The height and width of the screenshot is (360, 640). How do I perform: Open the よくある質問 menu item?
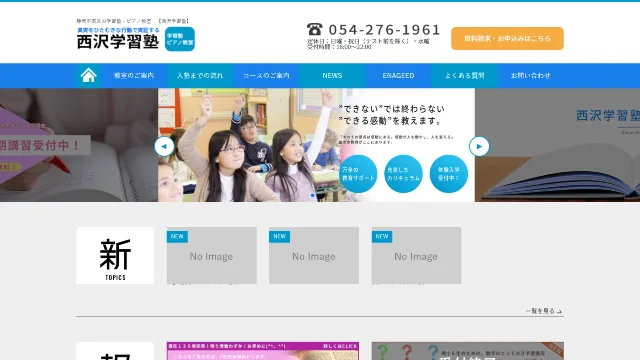(464, 76)
